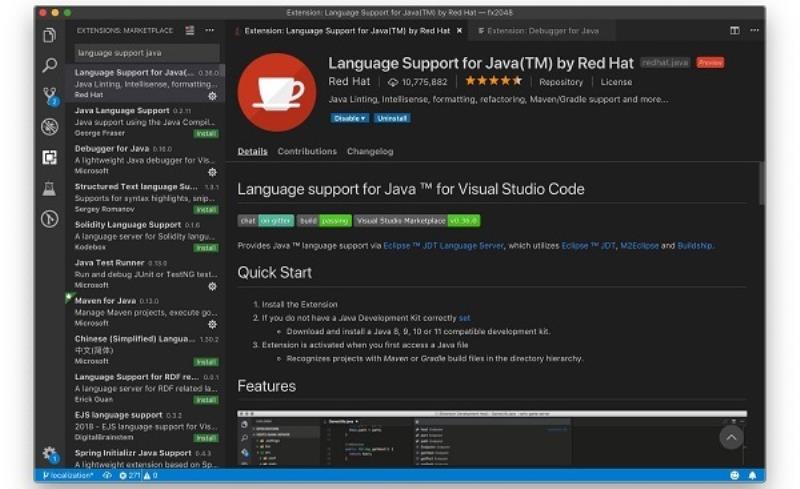
Task: Open the Manage gear in activity bar
Action: (49, 453)
